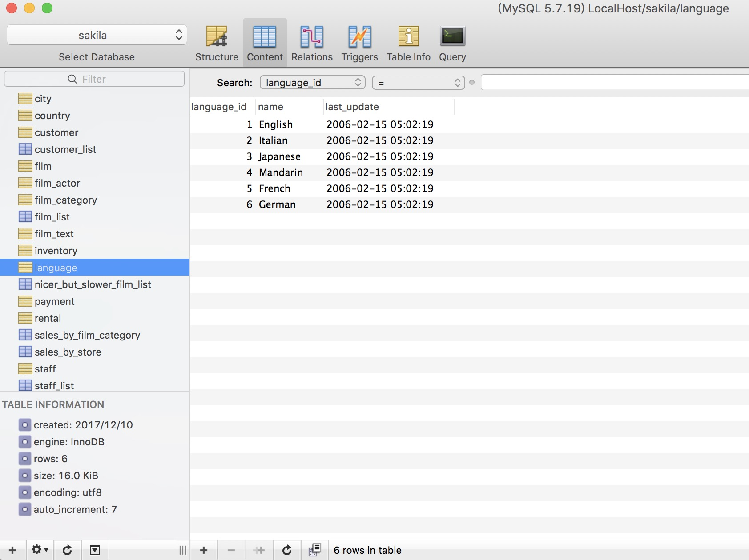Click the table Filter search box

(94, 79)
